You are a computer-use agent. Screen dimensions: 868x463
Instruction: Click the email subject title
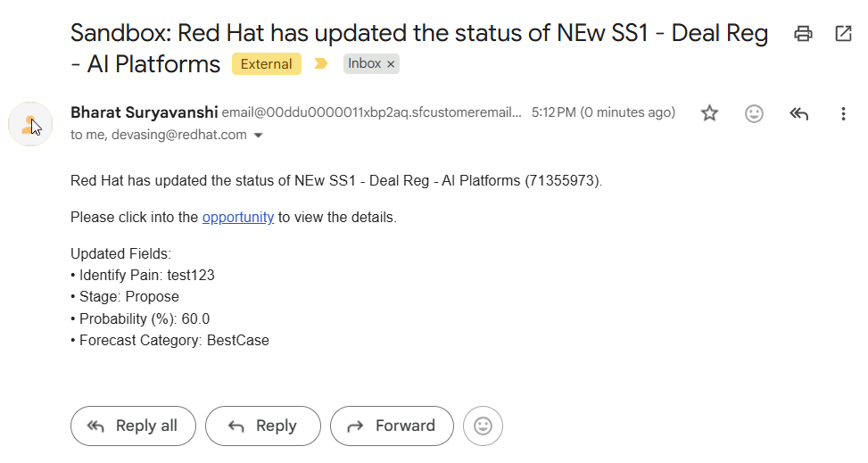point(419,49)
